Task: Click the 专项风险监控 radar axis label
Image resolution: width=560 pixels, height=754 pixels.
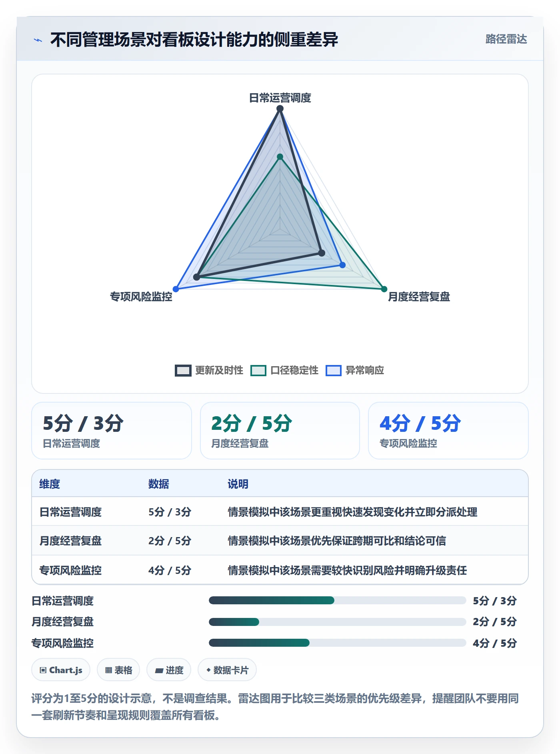Action: [141, 297]
